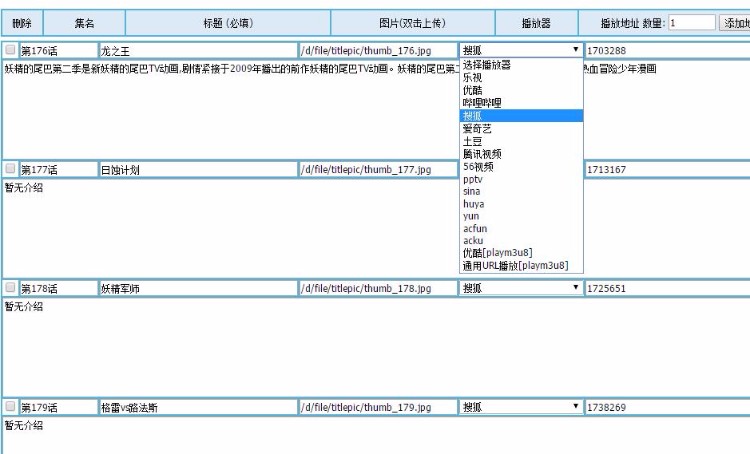The width and height of the screenshot is (750, 454).
Task: Pick 哔哩哔哩 from the player list
Action: [521, 103]
